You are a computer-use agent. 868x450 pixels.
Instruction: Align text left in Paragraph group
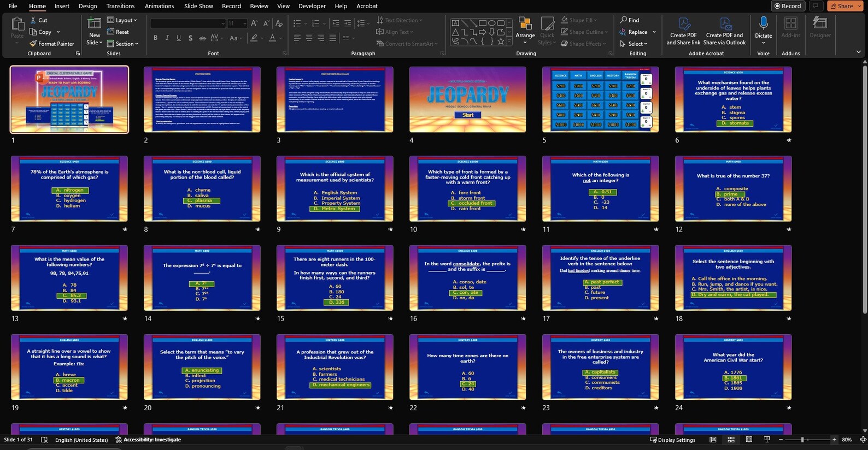point(297,38)
